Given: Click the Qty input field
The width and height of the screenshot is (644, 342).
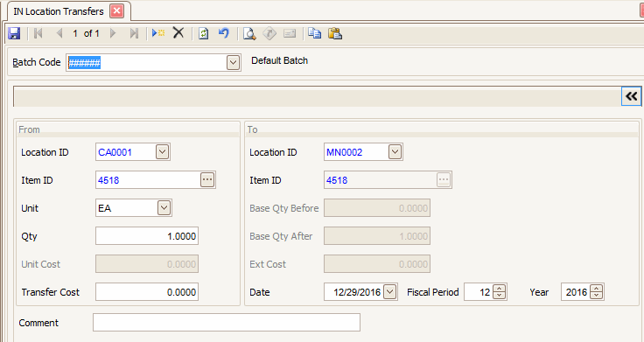Looking at the screenshot, I should point(147,235).
